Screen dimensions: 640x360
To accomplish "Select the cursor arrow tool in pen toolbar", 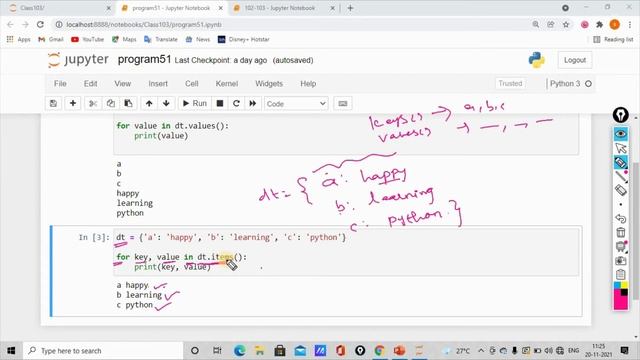I will [x=621, y=148].
